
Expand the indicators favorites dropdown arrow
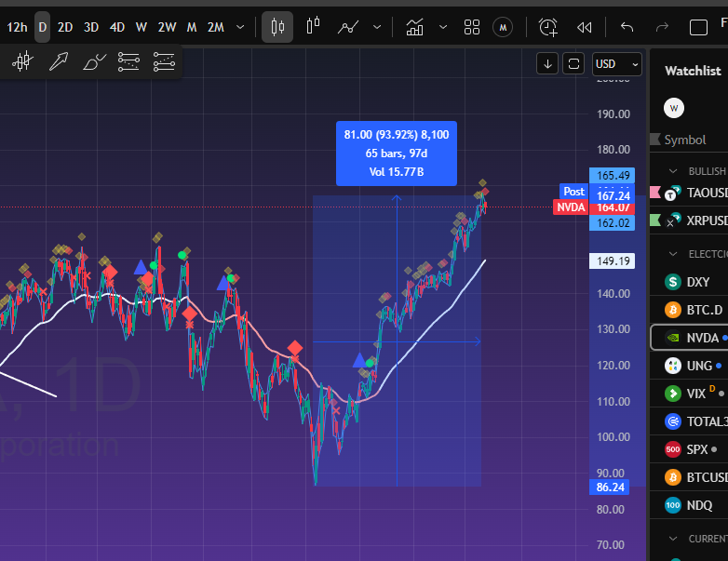pyautogui.click(x=443, y=27)
